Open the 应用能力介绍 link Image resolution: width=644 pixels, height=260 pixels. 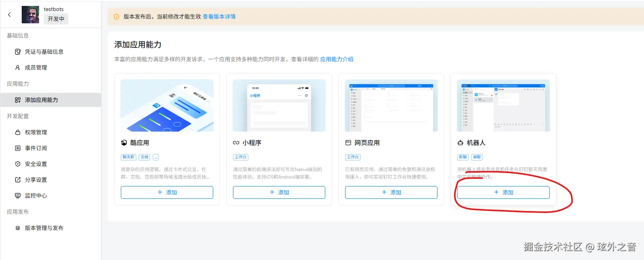click(x=337, y=59)
